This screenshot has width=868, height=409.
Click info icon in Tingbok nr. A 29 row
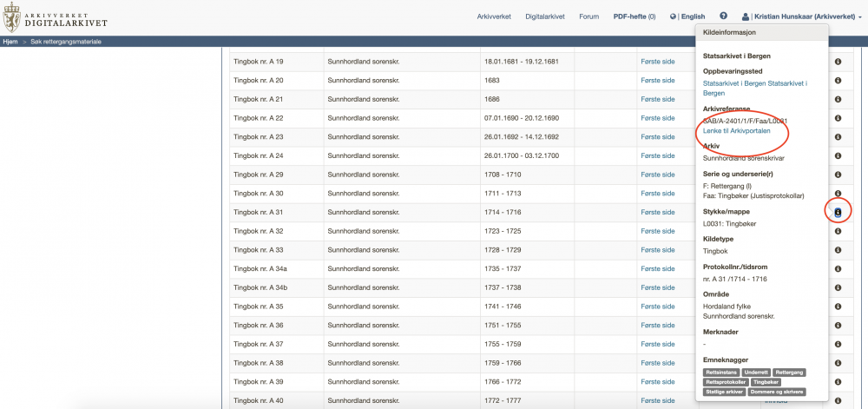tap(838, 175)
